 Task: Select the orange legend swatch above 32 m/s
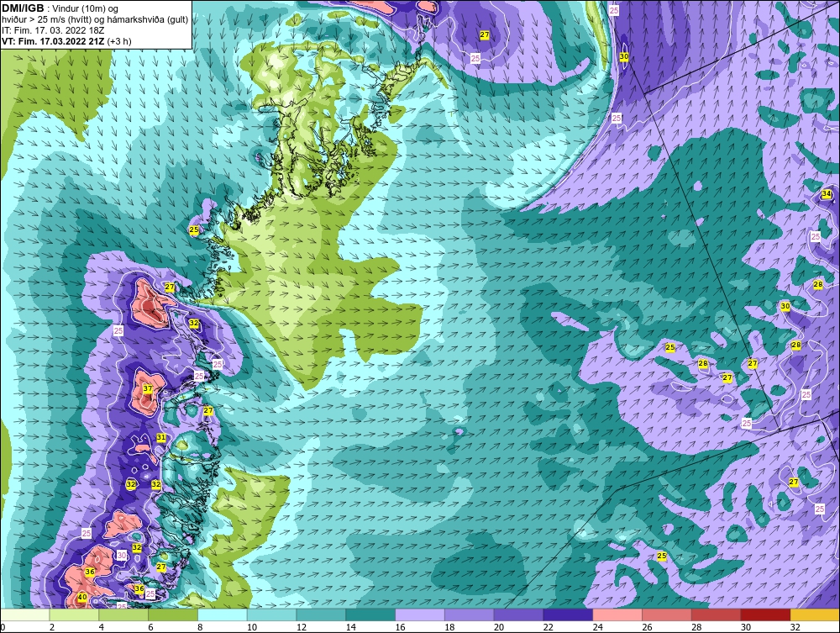click(815, 615)
